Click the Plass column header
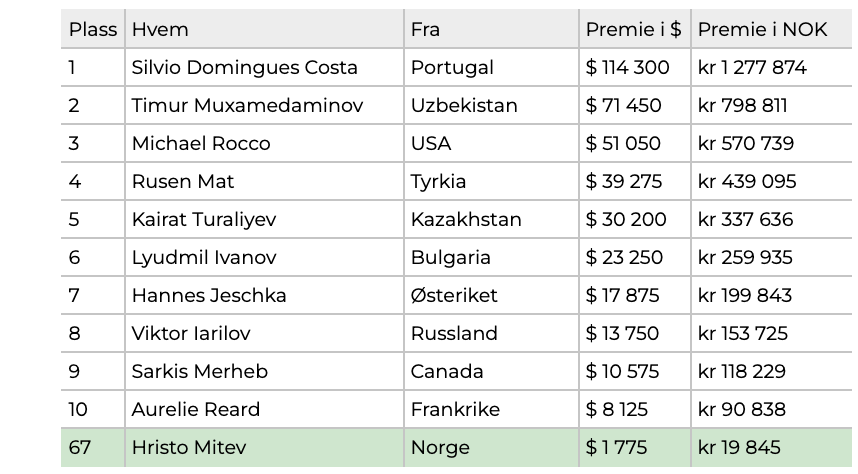The height and width of the screenshot is (474, 858). click(92, 29)
